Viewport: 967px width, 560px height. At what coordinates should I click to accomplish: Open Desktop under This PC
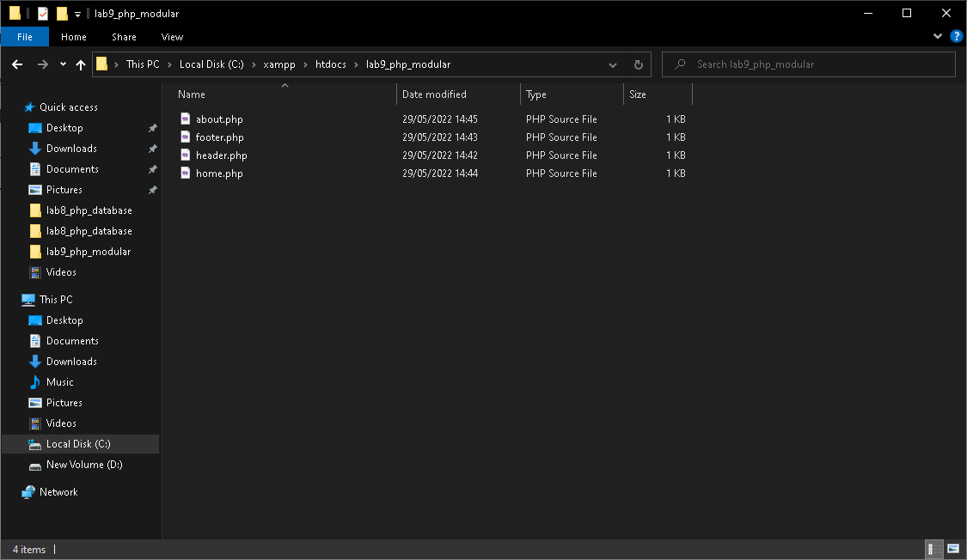click(x=64, y=320)
